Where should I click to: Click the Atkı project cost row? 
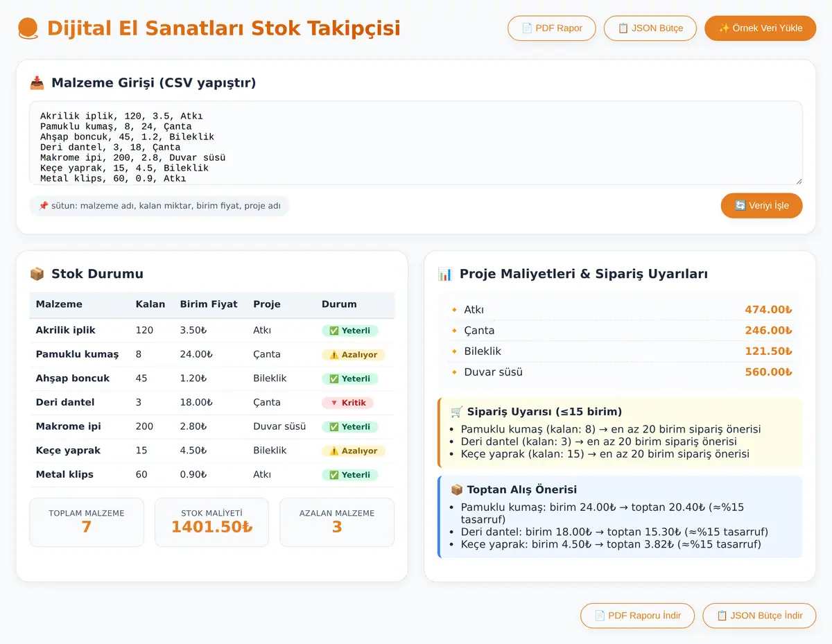[621, 310]
